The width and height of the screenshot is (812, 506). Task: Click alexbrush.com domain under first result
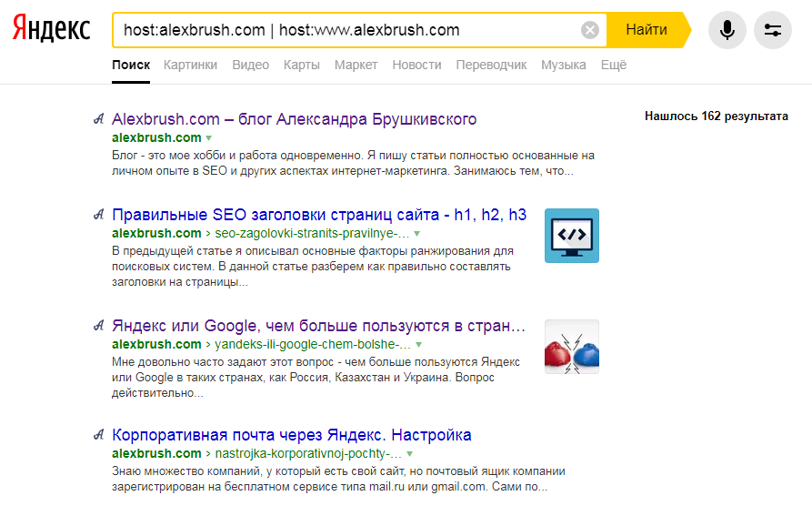coord(156,138)
